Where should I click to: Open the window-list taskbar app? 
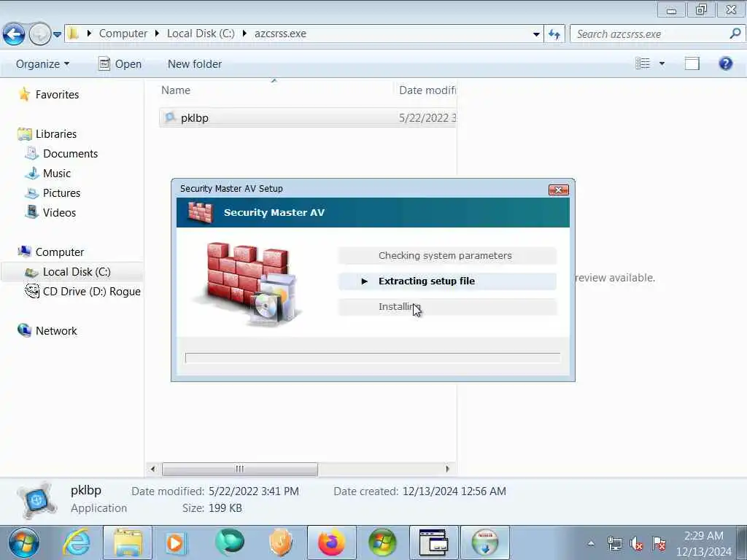pos(433,542)
